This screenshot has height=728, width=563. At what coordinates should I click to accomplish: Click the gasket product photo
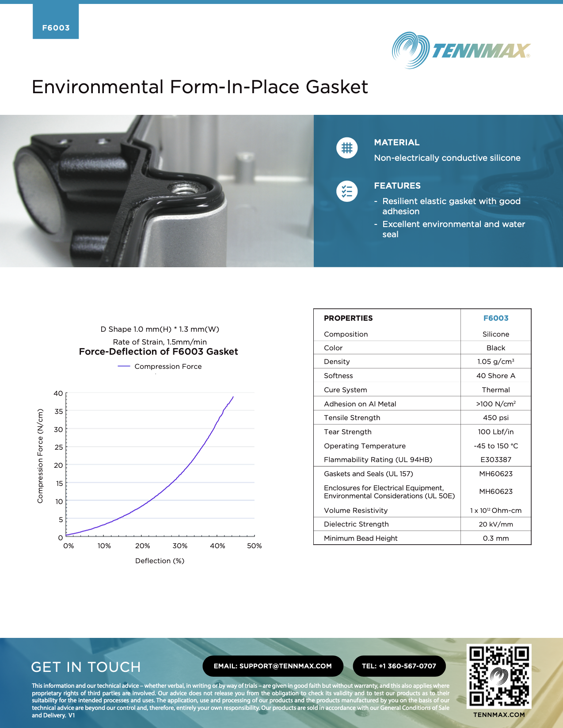tap(157, 191)
